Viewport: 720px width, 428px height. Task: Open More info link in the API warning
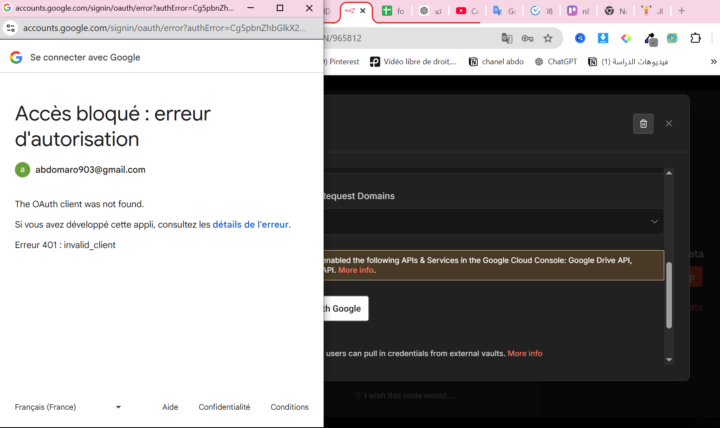356,270
